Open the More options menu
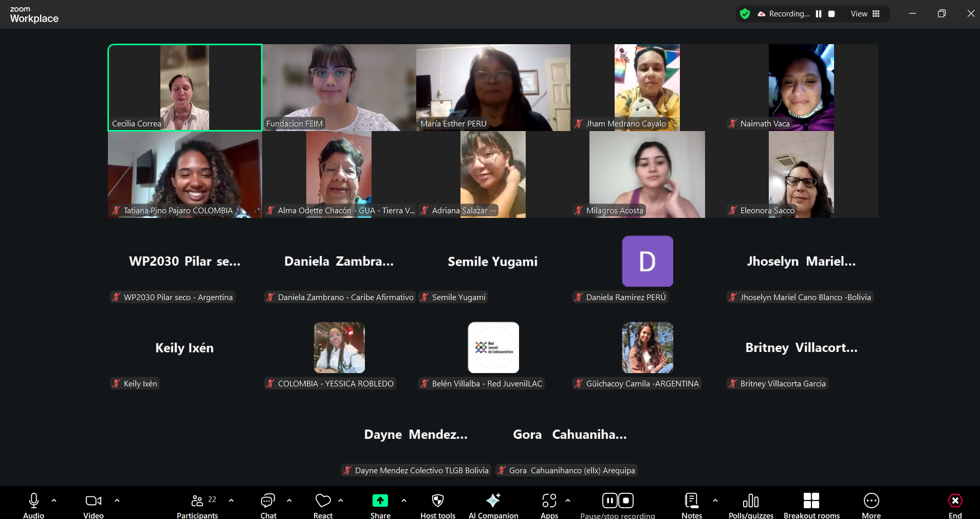The height and width of the screenshot is (519, 980). point(871,501)
